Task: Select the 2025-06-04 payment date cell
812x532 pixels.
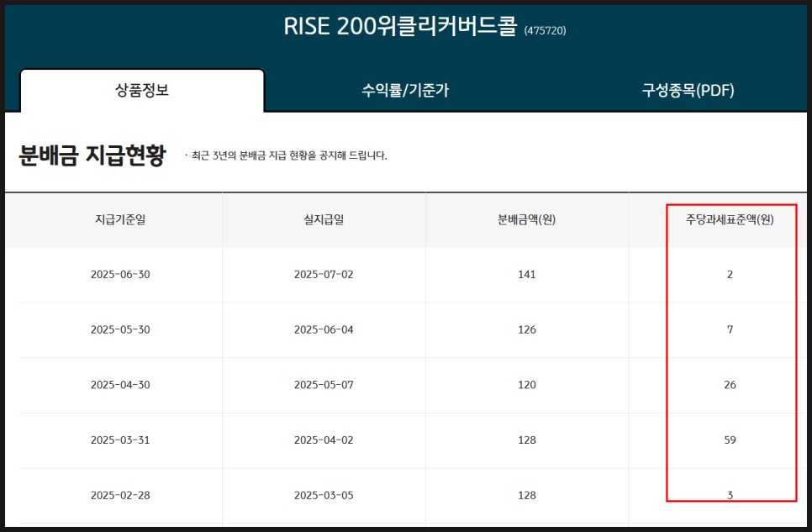Action: tap(324, 329)
